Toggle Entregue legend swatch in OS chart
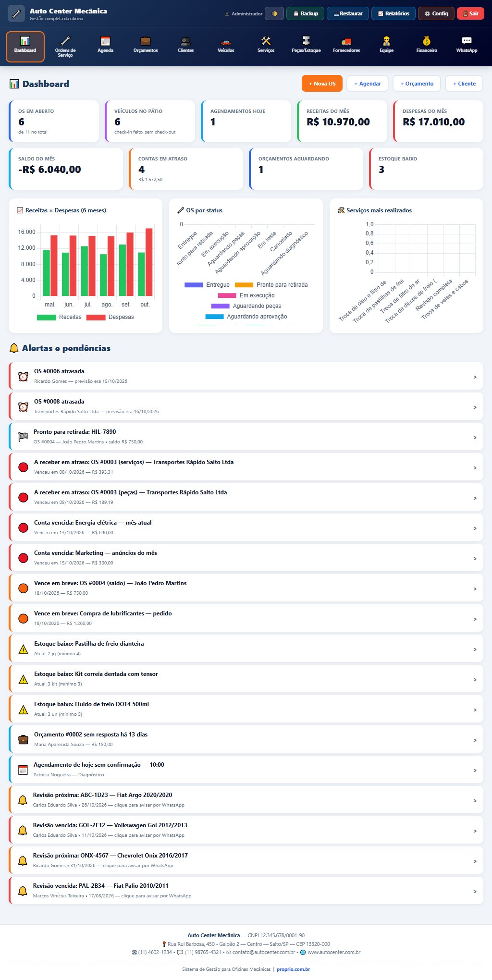492x980 pixels. (x=194, y=285)
